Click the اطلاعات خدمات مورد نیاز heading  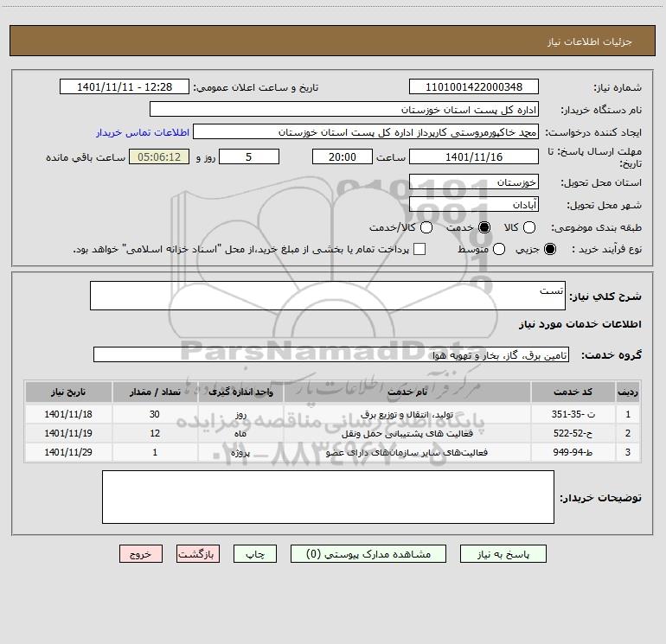coord(580,324)
